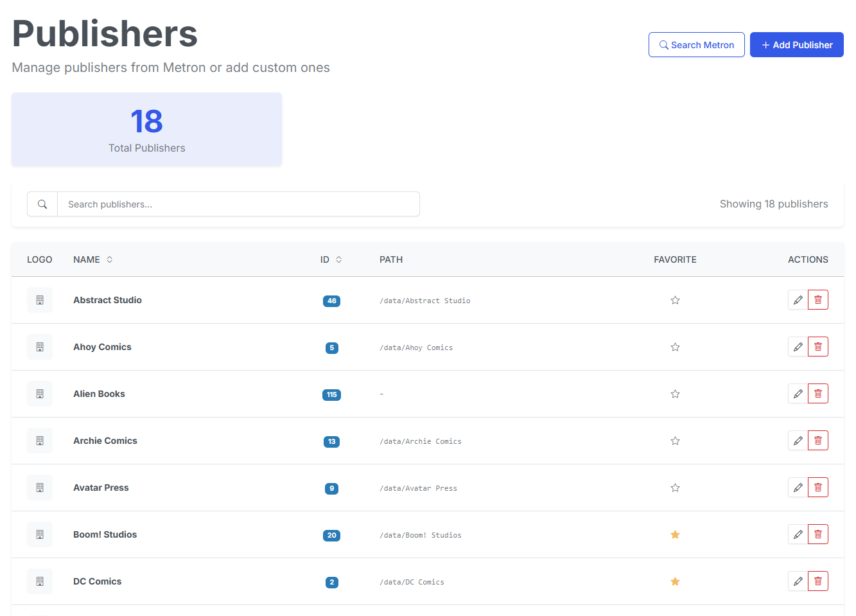Mark Alien Books as favorite
Screen dimensions: 856x616
[675, 394]
